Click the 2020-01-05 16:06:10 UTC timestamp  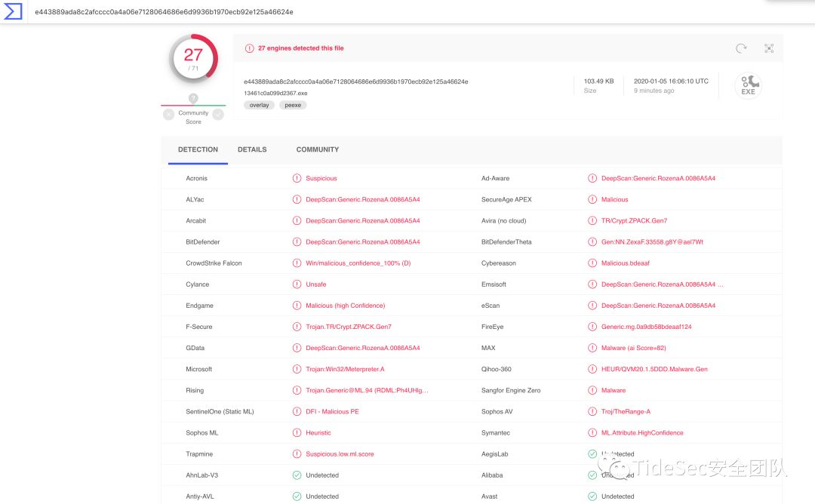pyautogui.click(x=671, y=81)
